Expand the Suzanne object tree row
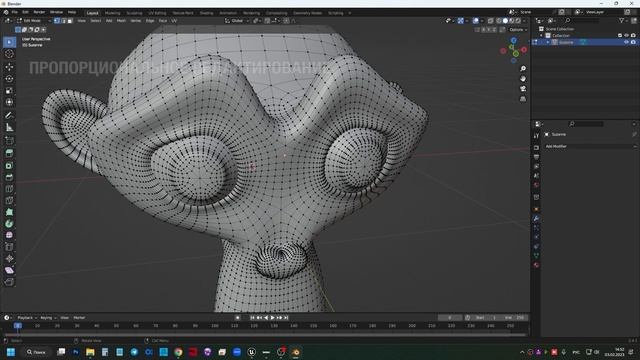Image resolution: width=640 pixels, height=360 pixels. pyautogui.click(x=548, y=42)
